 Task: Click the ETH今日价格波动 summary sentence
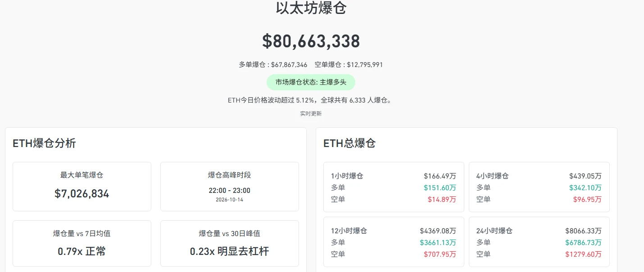click(311, 100)
